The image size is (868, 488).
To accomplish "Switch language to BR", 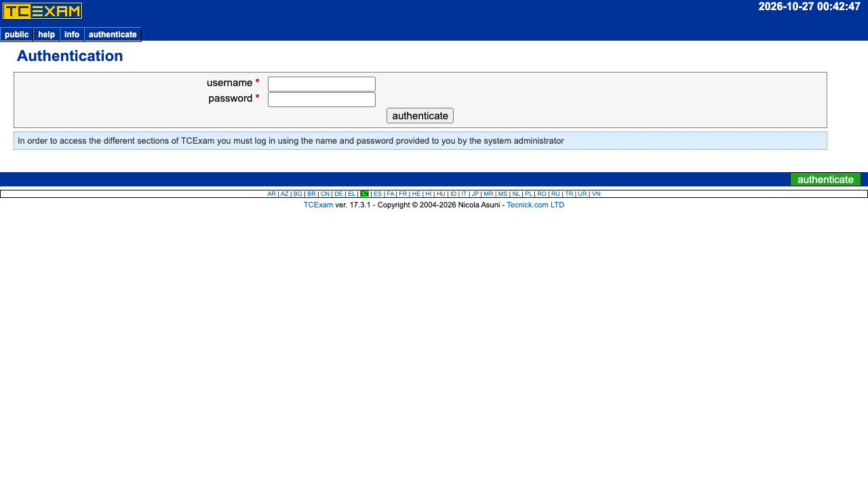I will point(311,194).
